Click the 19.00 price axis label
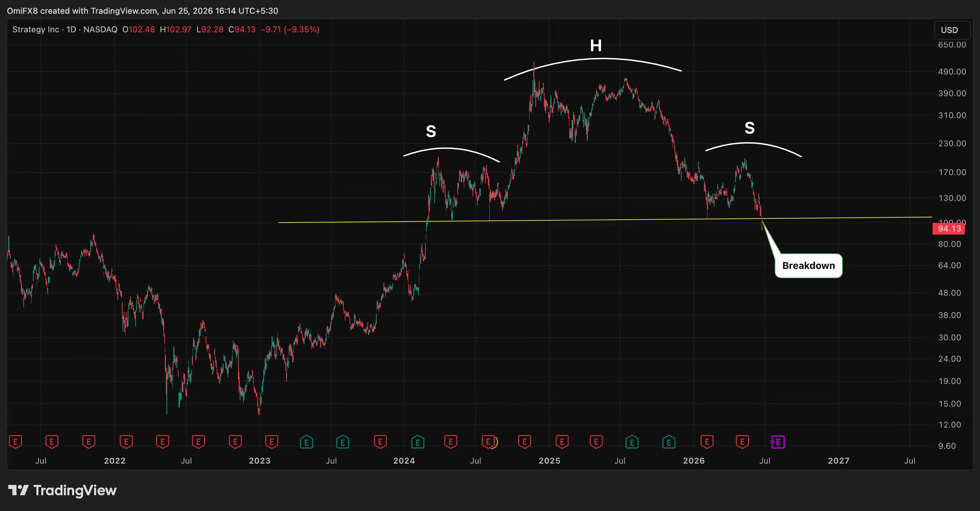 pyautogui.click(x=949, y=381)
